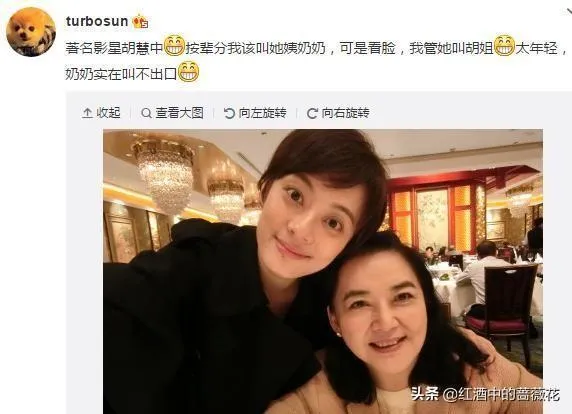Click the grinning emoji after 胡姐
This screenshot has height=414, width=572.
tap(504, 45)
